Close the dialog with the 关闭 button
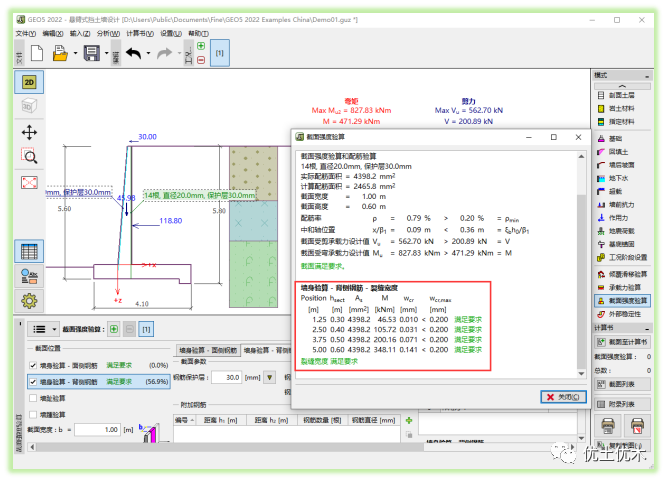The height and width of the screenshot is (483, 668). [563, 397]
